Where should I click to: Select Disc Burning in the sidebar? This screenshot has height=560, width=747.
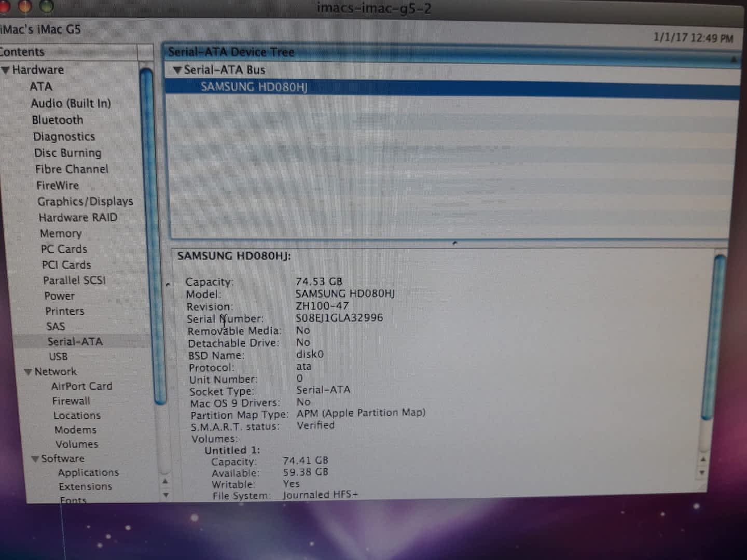[x=68, y=153]
